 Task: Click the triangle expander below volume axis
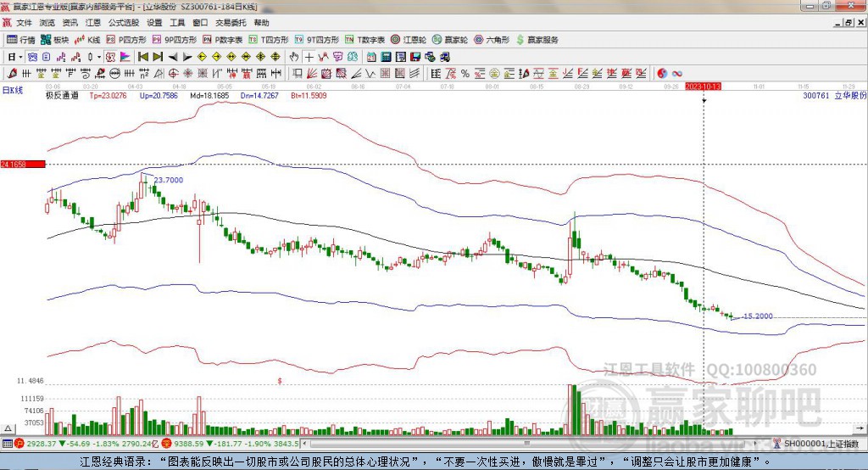click(8, 428)
